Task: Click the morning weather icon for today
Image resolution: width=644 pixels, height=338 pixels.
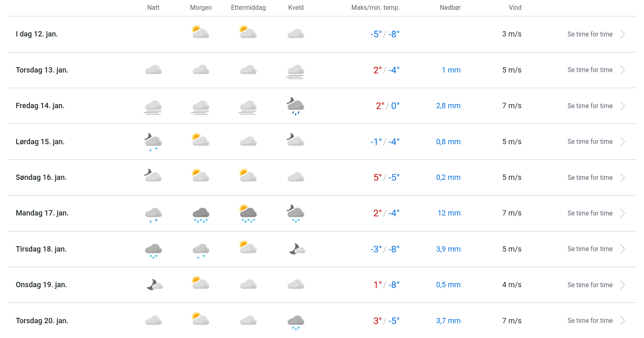Action: pyautogui.click(x=200, y=32)
